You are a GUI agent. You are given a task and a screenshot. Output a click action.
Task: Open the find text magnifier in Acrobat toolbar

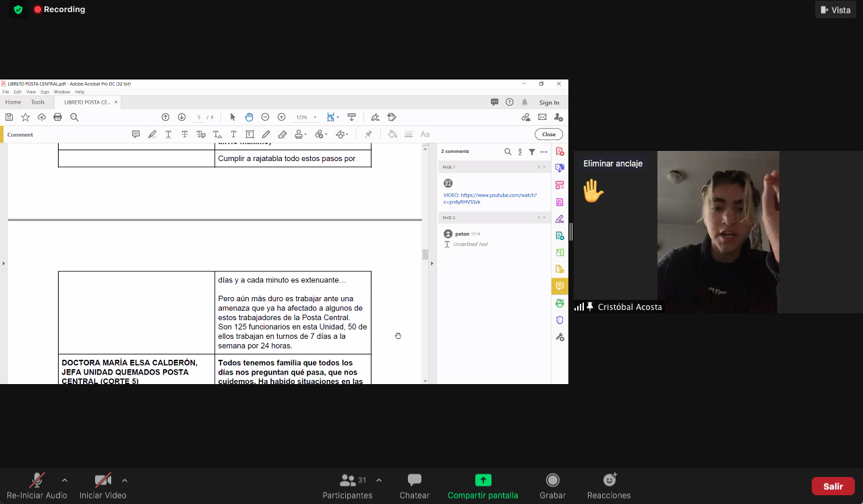[x=74, y=117]
